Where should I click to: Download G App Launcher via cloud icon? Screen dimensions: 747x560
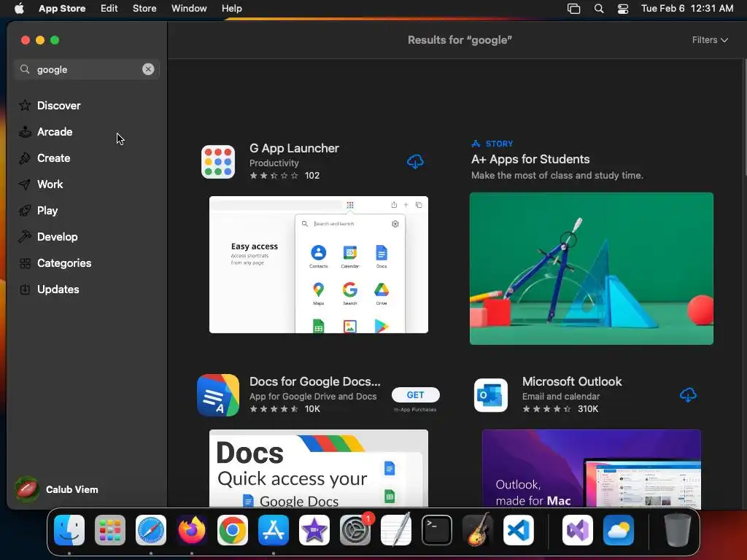(x=415, y=162)
